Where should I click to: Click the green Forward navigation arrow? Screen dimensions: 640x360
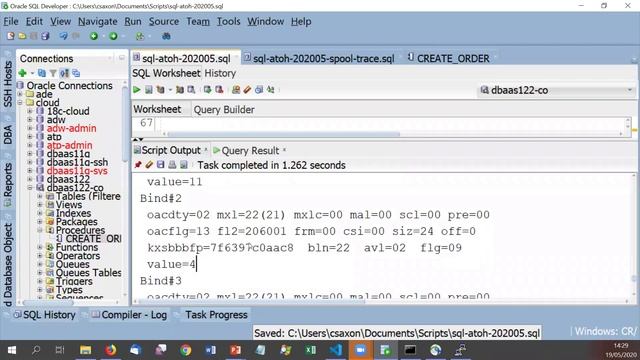pyautogui.click(x=113, y=36)
